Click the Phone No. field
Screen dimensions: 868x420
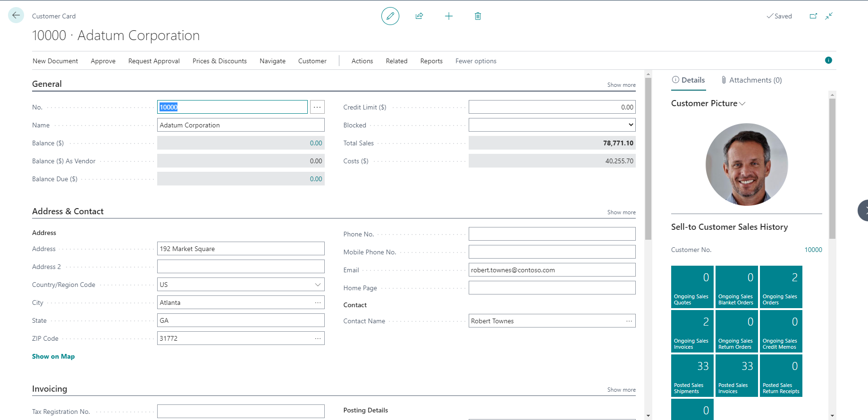pyautogui.click(x=552, y=234)
